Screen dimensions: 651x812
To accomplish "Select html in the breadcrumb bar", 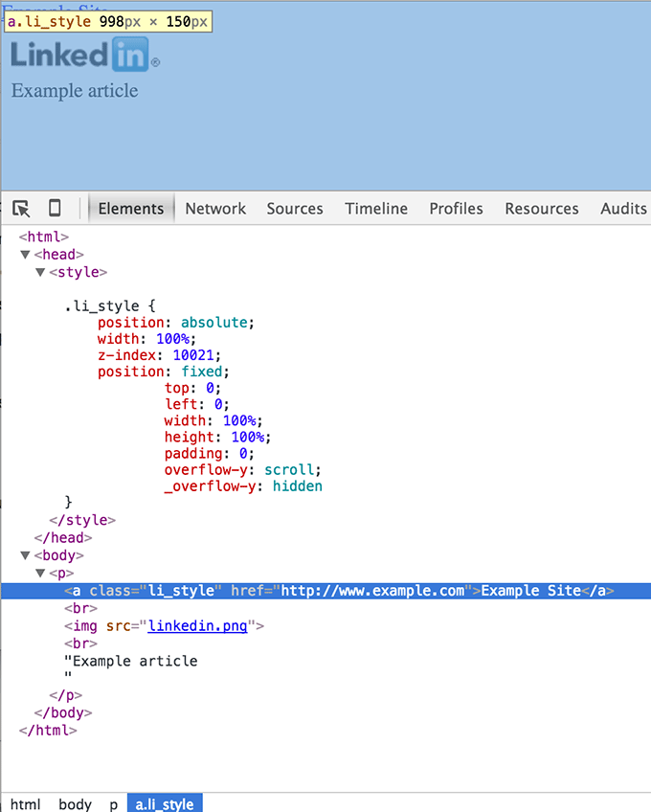I will [x=26, y=803].
